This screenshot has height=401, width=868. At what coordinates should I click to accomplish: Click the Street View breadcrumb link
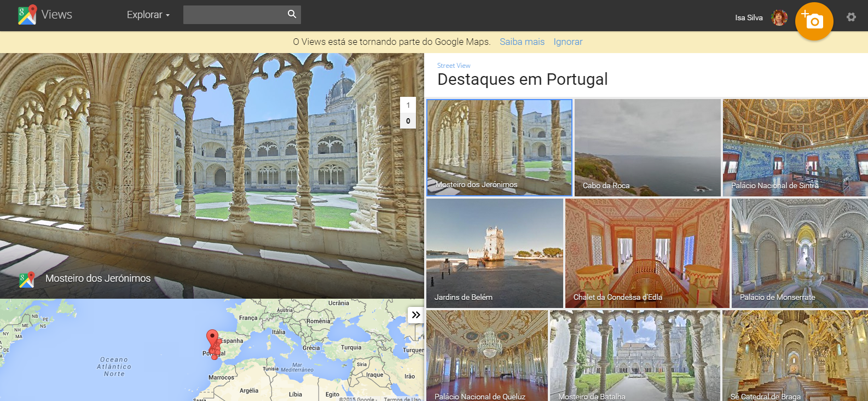point(454,66)
